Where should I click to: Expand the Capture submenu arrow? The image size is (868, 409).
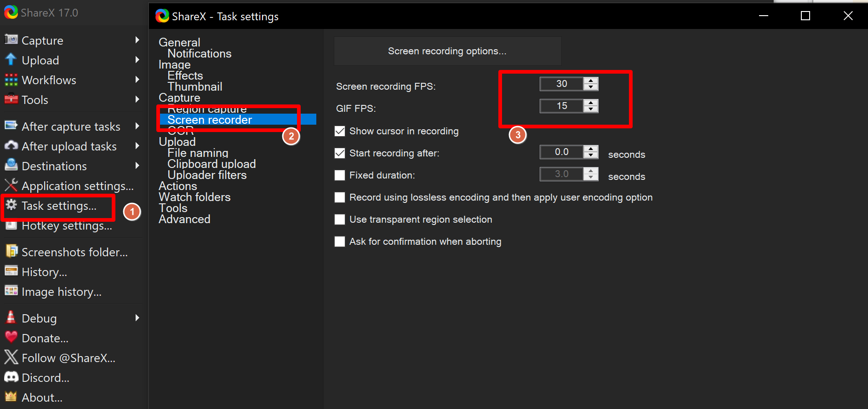point(137,40)
